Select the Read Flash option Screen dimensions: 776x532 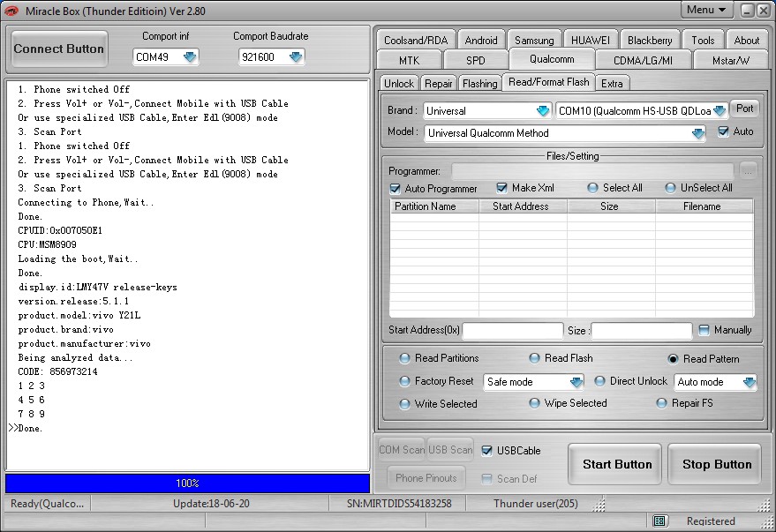pyautogui.click(x=534, y=358)
